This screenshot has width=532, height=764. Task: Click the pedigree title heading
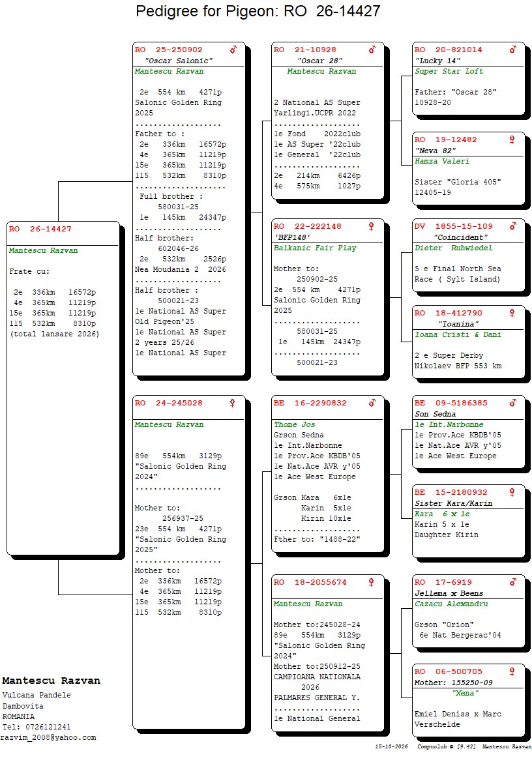pos(258,10)
